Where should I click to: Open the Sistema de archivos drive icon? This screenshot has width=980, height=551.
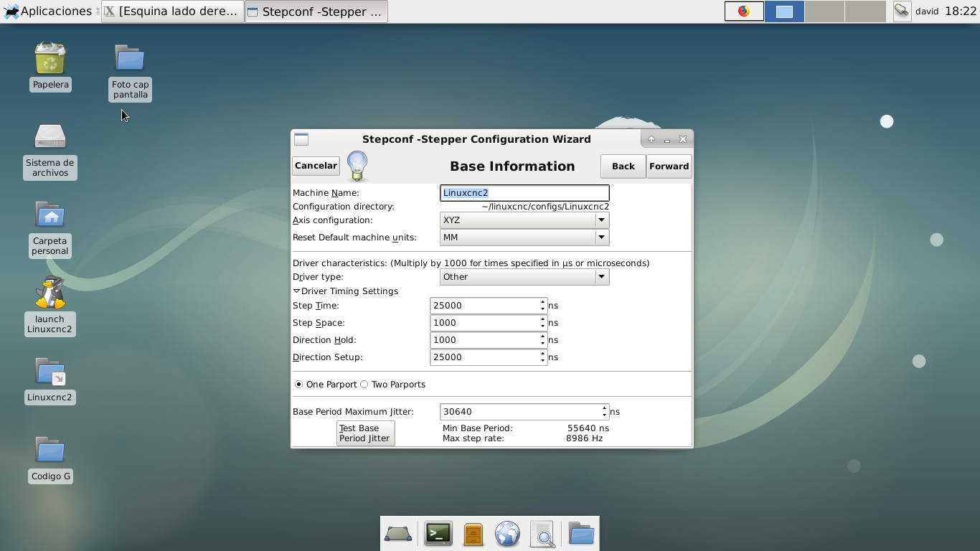(x=50, y=136)
